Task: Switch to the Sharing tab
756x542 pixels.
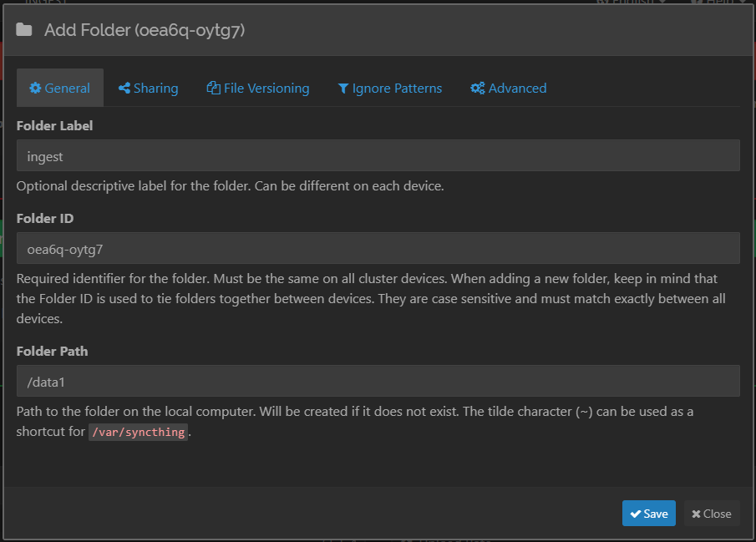Action: tap(148, 89)
